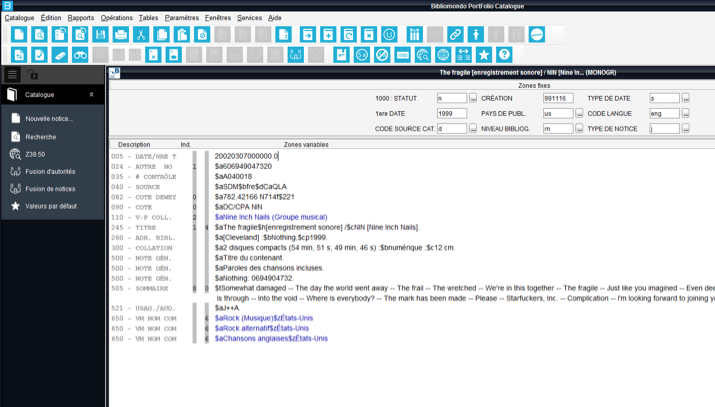Open the Tables menu

coord(148,18)
